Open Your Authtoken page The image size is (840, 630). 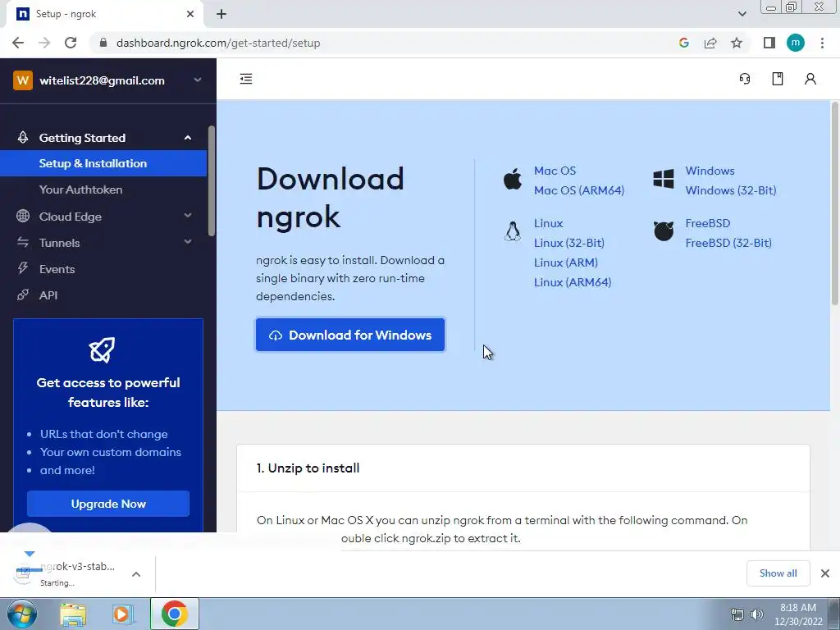coord(81,189)
